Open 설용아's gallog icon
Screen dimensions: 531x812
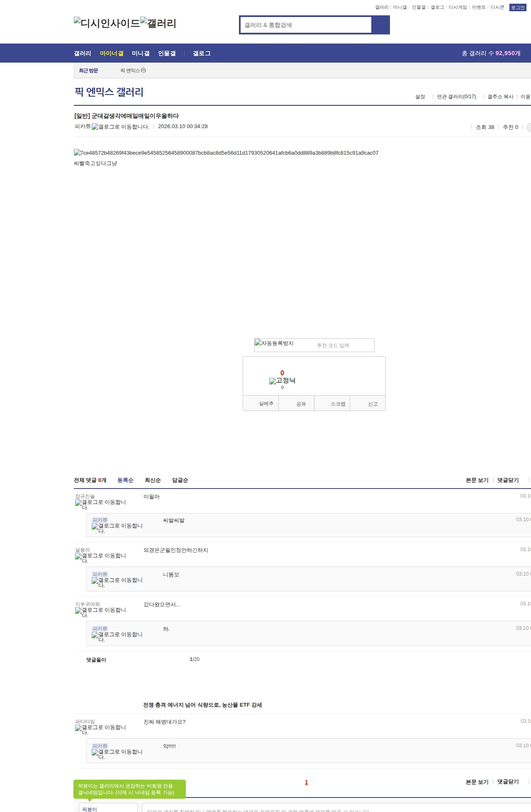[x=100, y=558]
